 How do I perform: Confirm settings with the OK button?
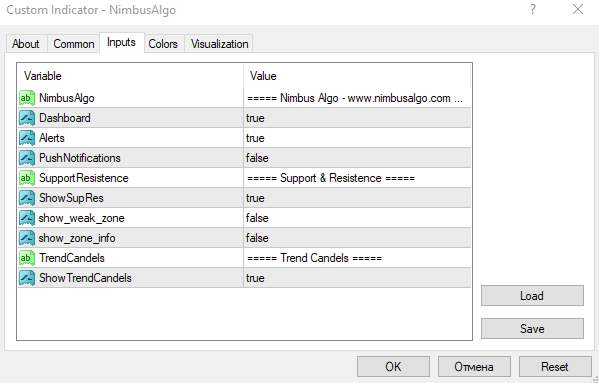tap(393, 367)
